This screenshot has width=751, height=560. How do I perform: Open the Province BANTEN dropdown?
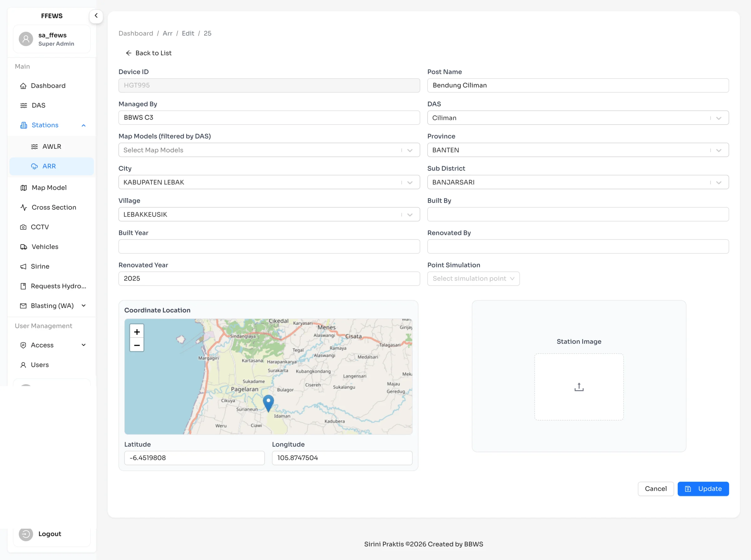pyautogui.click(x=578, y=150)
